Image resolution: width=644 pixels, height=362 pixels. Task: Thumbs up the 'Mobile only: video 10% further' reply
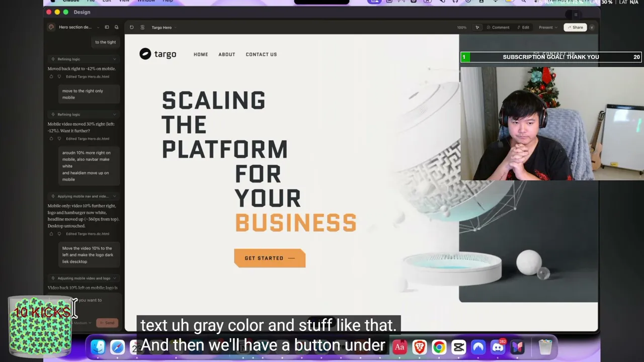[x=51, y=234]
